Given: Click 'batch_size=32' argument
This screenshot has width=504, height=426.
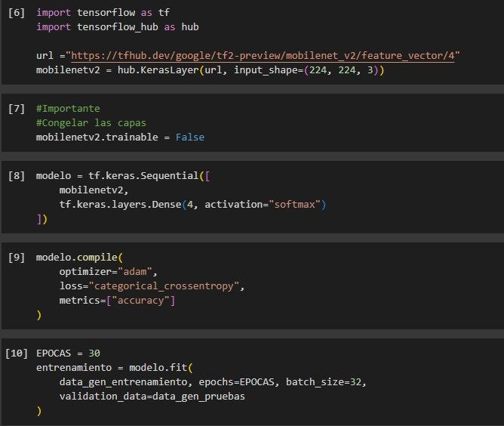Looking at the screenshot, I should [x=324, y=382].
